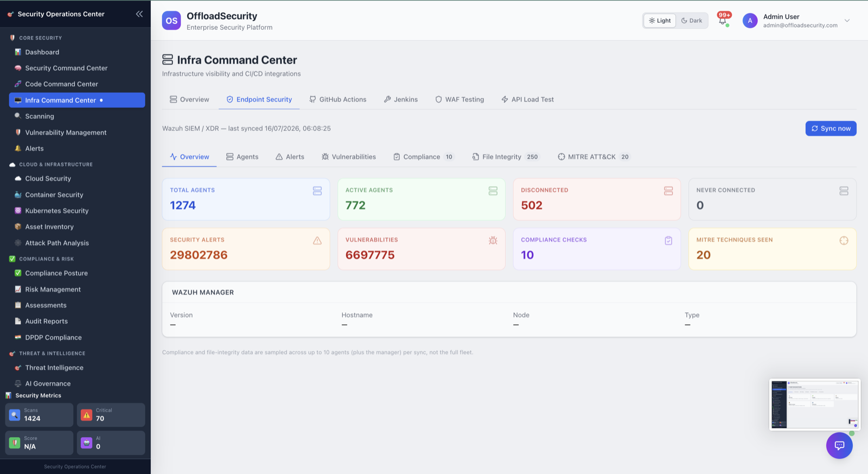Click Kubernetes Security helm icon in sidebar

coord(18,211)
